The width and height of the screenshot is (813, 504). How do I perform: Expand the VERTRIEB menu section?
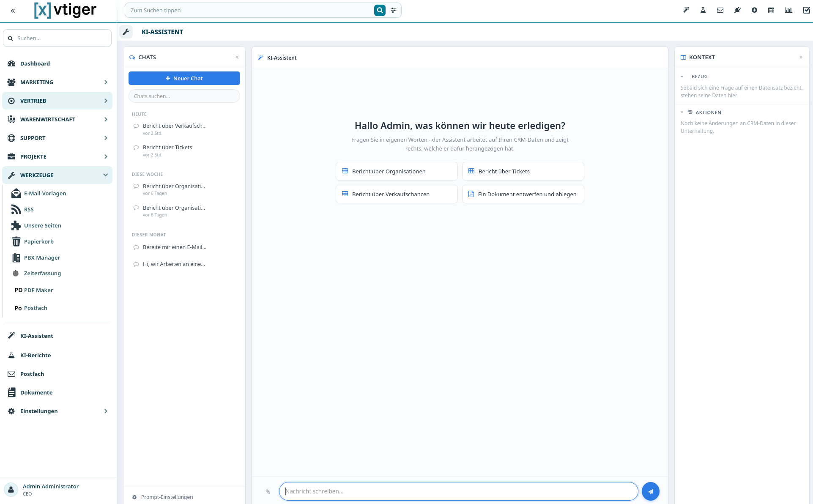pyautogui.click(x=57, y=101)
